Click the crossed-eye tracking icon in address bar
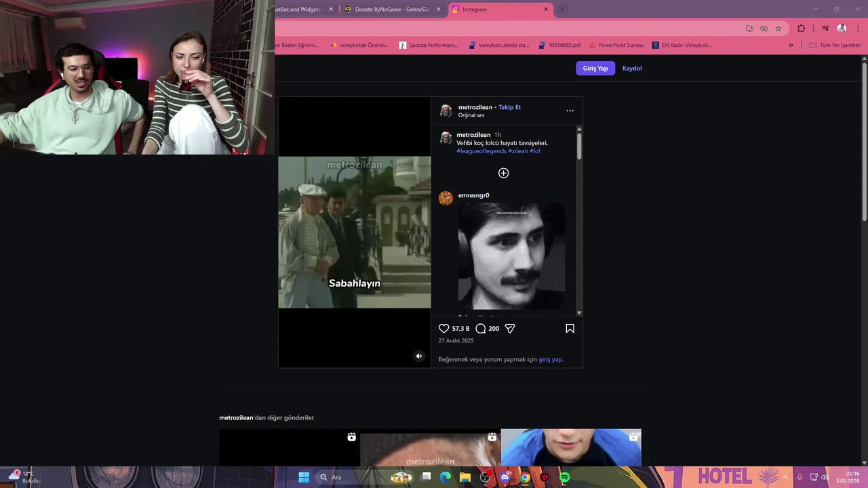The height and width of the screenshot is (488, 868). point(764,28)
